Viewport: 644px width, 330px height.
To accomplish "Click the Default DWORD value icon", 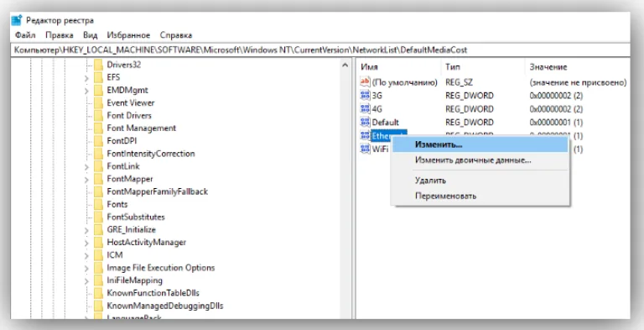I will pyautogui.click(x=365, y=123).
